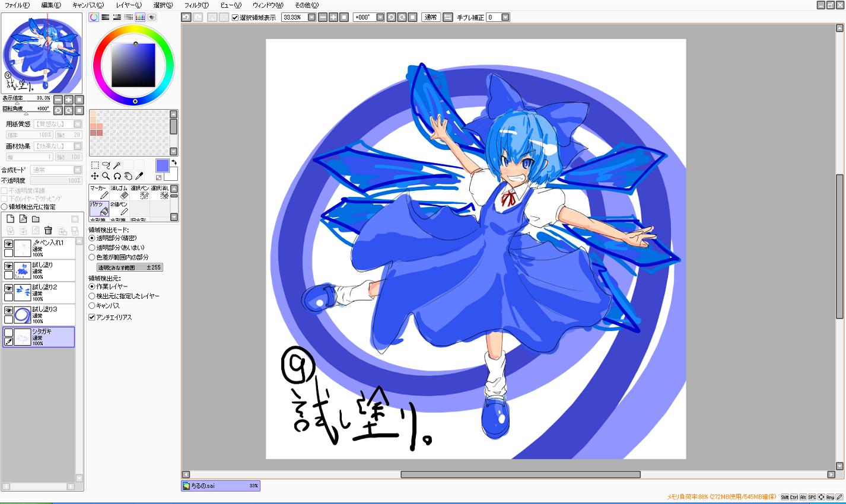Click the navigator preview thumbnail
This screenshot has height=504, width=846.
pyautogui.click(x=42, y=53)
